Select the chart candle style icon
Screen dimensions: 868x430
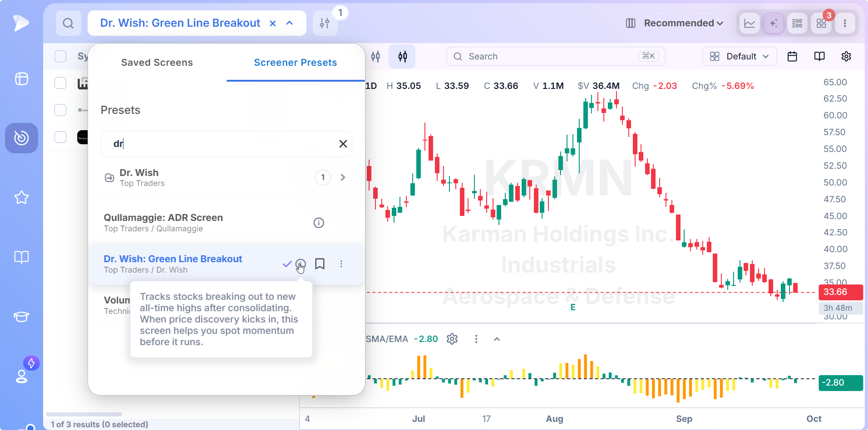375,56
